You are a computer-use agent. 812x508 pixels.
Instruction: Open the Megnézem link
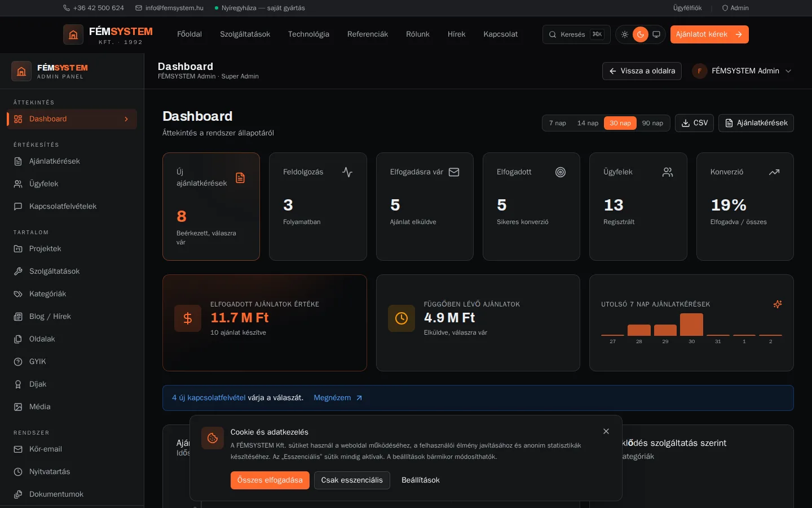[x=338, y=398]
